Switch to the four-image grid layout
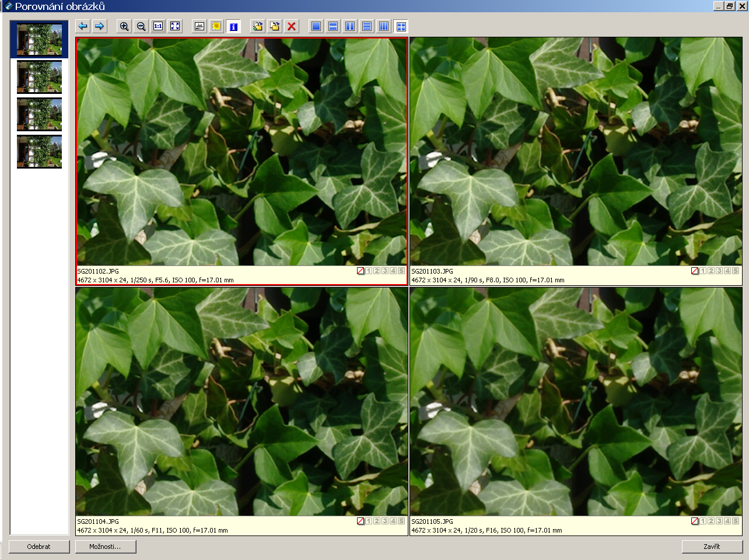 click(x=401, y=26)
